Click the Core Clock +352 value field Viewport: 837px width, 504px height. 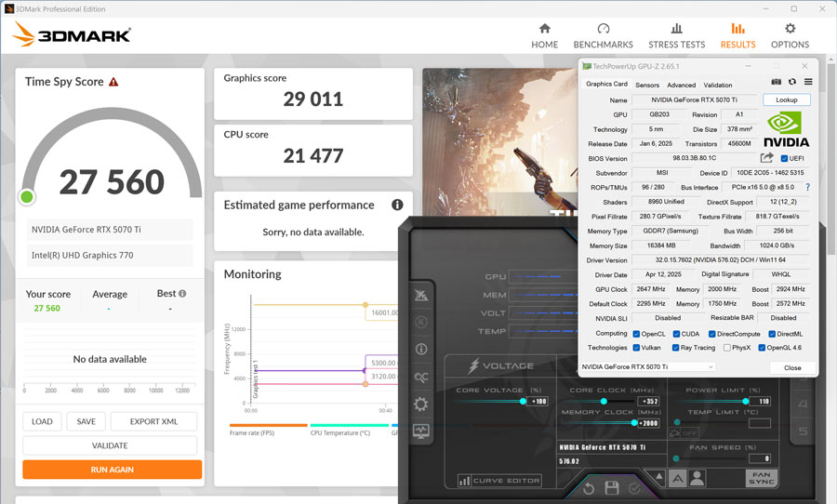649,401
